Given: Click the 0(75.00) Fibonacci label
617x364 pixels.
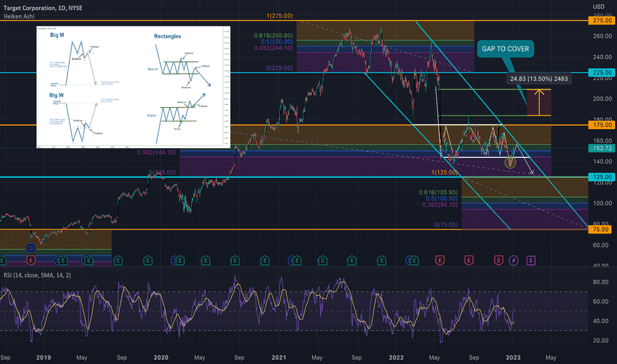Looking at the screenshot, I should (x=446, y=225).
